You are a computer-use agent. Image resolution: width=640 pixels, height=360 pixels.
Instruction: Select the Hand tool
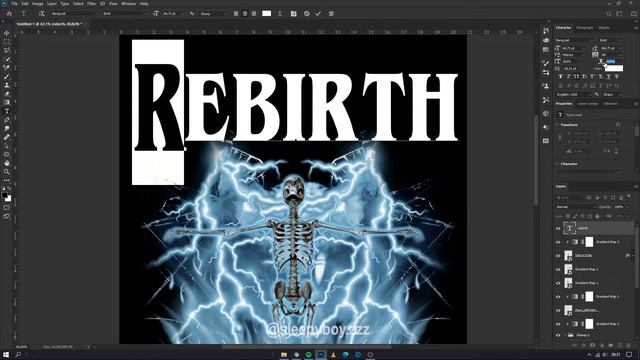[x=7, y=163]
